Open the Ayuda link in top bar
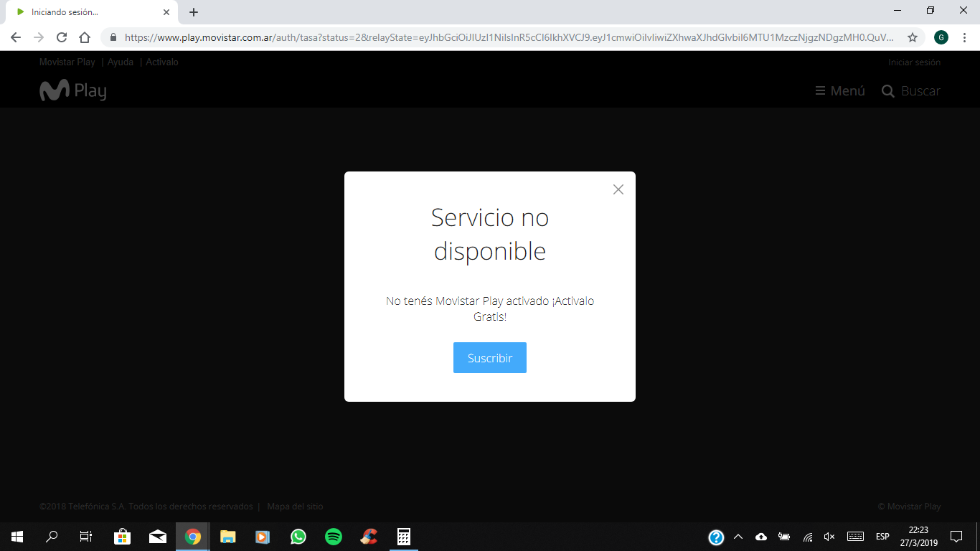 coord(121,62)
